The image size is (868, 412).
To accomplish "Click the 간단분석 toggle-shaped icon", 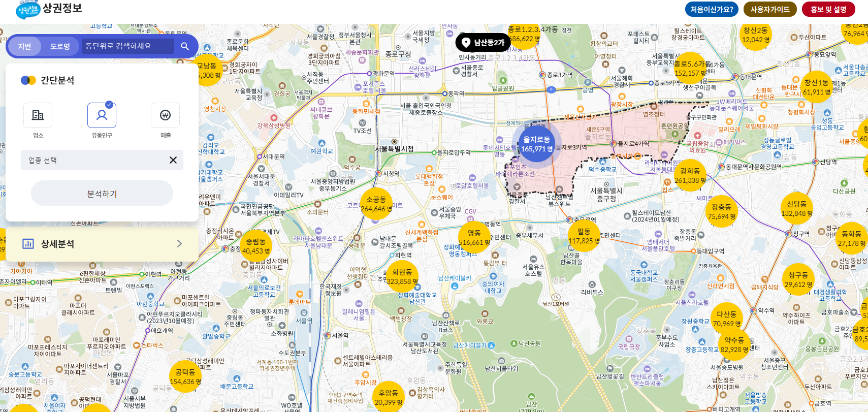I will pos(28,80).
